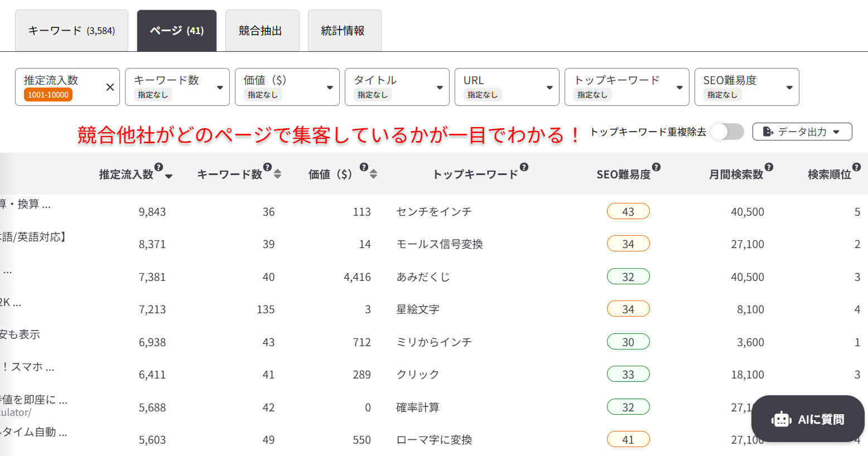The width and height of the screenshot is (868, 456).
Task: Click help icon beside 検索順位 header
Action: (x=856, y=167)
